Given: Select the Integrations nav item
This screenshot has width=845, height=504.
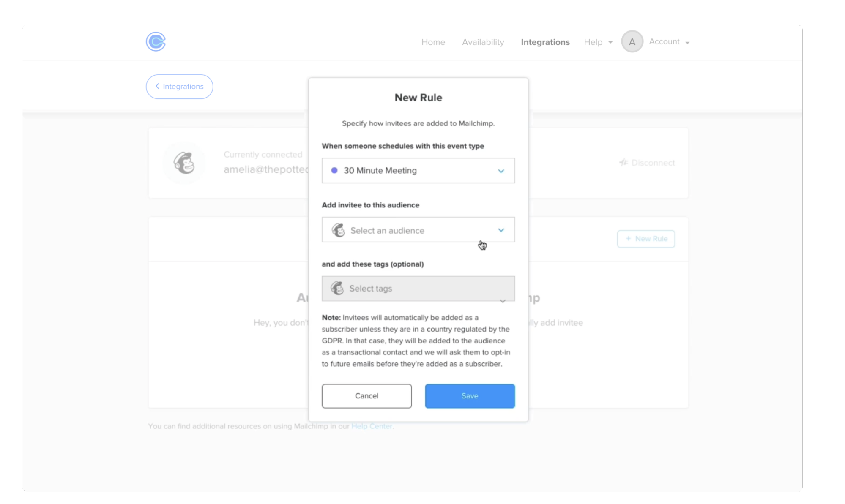Looking at the screenshot, I should click(545, 42).
